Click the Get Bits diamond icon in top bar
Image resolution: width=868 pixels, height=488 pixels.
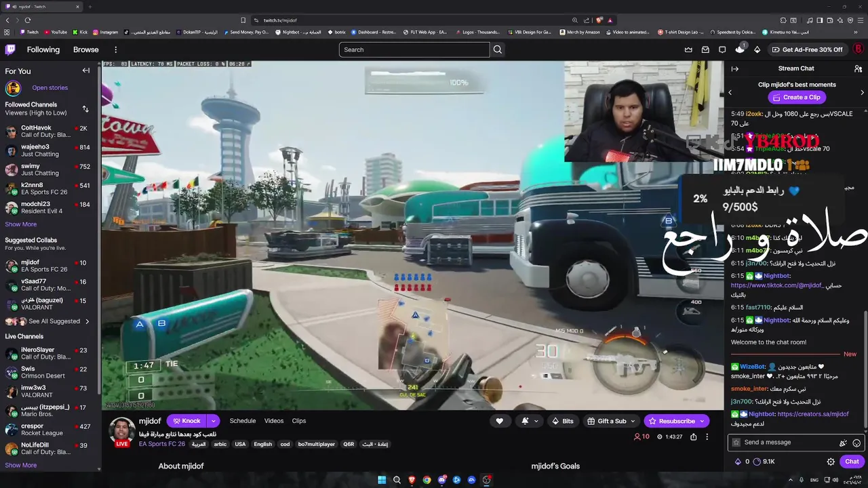click(757, 49)
